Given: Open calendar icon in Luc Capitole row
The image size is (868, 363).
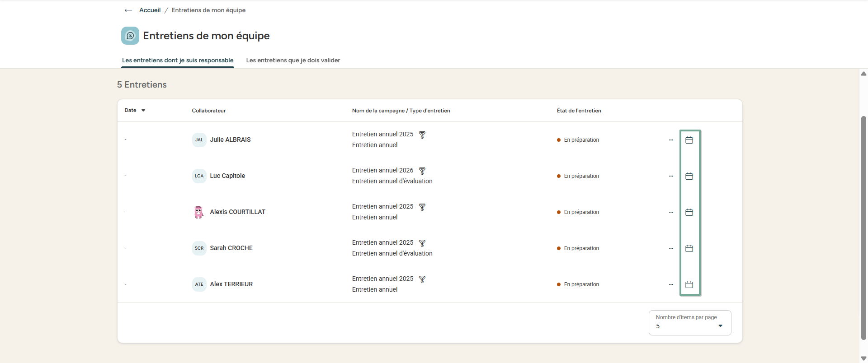Looking at the screenshot, I should pos(689,176).
